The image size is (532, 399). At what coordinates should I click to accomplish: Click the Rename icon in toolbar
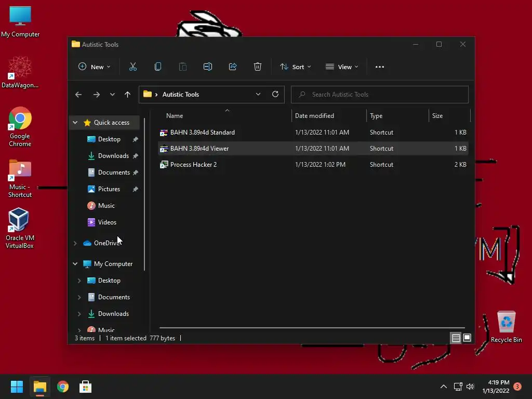(x=208, y=67)
